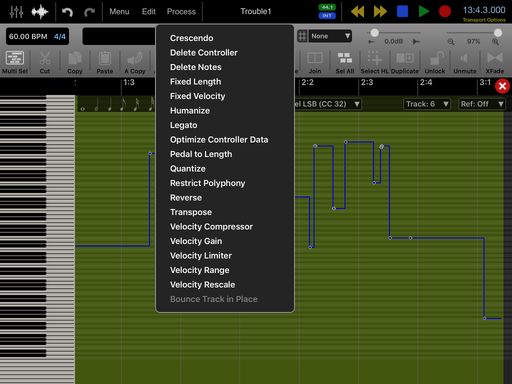Close the controller editor with red X
Image resolution: width=512 pixels, height=384 pixels.
pos(502,86)
